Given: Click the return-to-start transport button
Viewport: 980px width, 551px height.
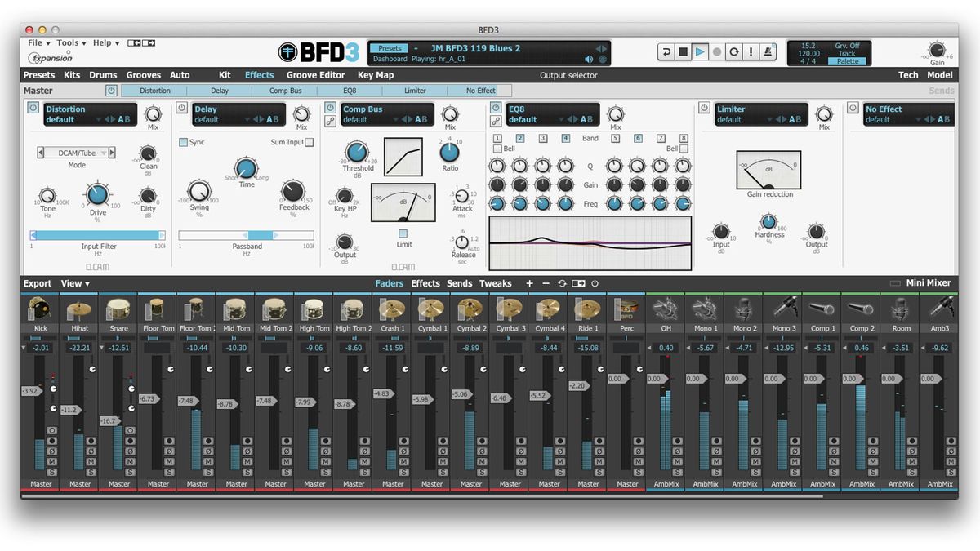Looking at the screenshot, I should (666, 51).
